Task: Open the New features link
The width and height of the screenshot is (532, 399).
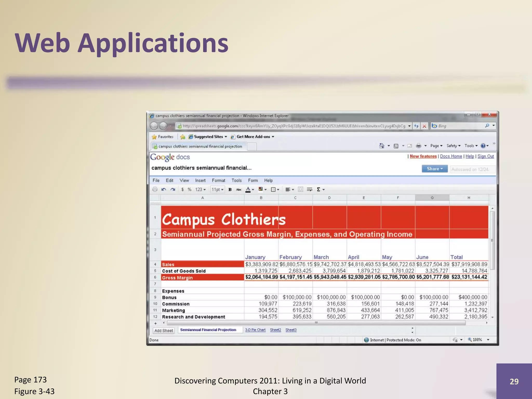Action: click(x=423, y=156)
